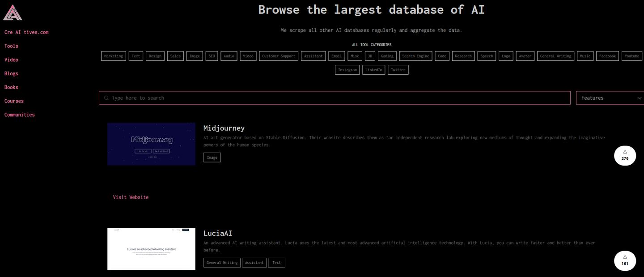The height and width of the screenshot is (277, 644).
Task: Click LuciaAI's Assistant tag
Action: (x=254, y=263)
